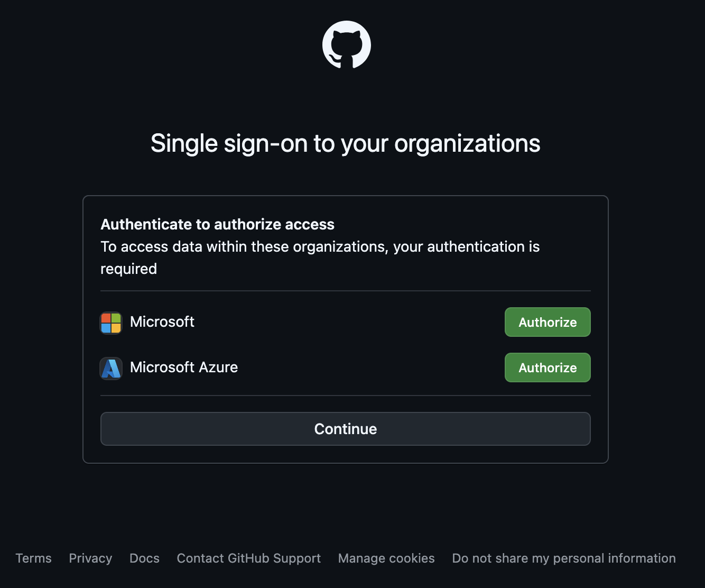
Task: Authorize the Microsoft organization
Action: coord(548,322)
